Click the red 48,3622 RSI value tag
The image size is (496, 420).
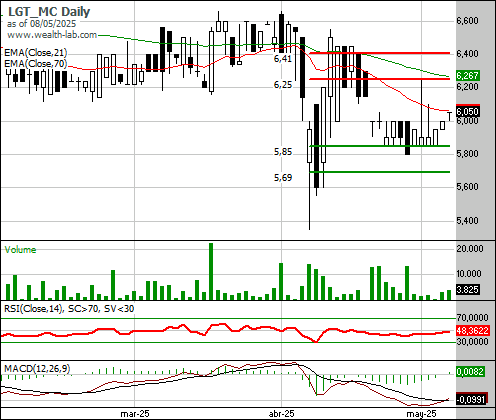point(472,331)
